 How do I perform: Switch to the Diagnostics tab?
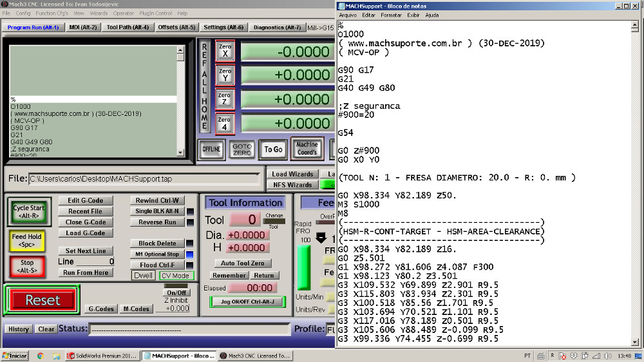pos(277,28)
